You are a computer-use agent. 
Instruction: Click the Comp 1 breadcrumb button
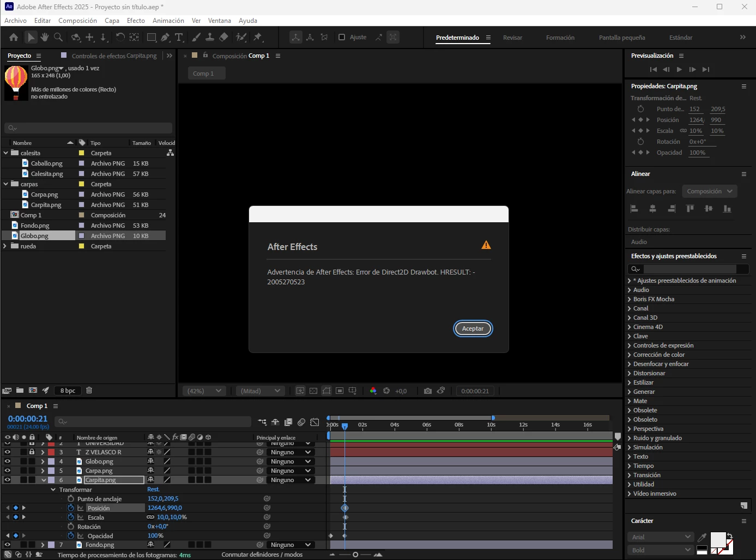(207, 74)
